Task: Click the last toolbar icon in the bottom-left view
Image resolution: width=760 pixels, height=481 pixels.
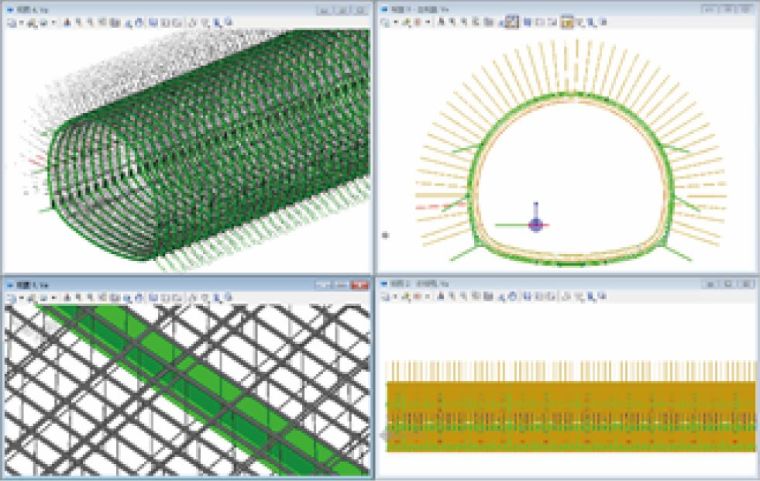Action: tap(228, 298)
